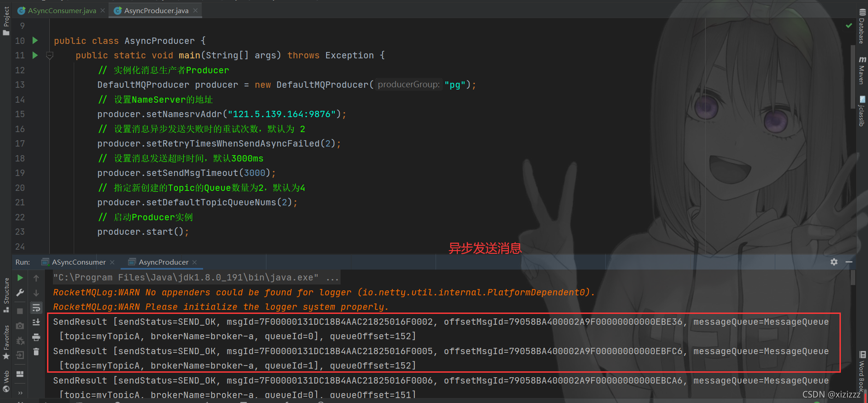This screenshot has width=868, height=403.
Task: Click 'Please initialize the logger' warning
Action: click(221, 307)
